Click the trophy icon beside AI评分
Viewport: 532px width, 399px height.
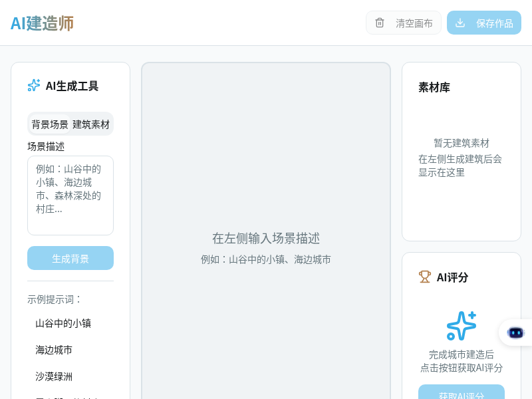tap(425, 277)
